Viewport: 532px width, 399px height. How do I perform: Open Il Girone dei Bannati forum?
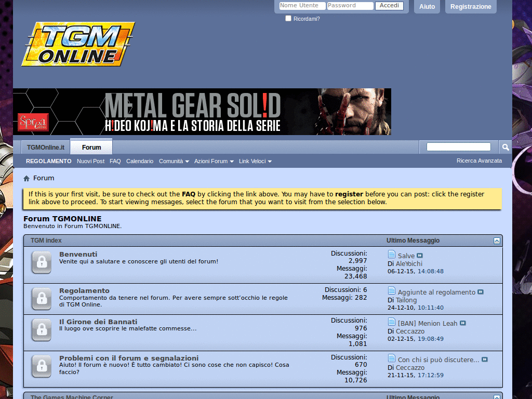coord(98,322)
